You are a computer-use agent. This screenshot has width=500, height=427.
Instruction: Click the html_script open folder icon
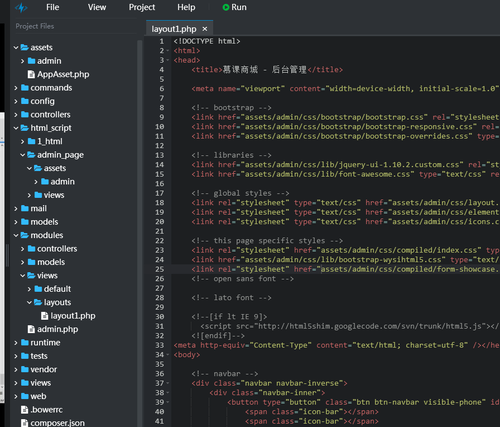click(x=25, y=128)
